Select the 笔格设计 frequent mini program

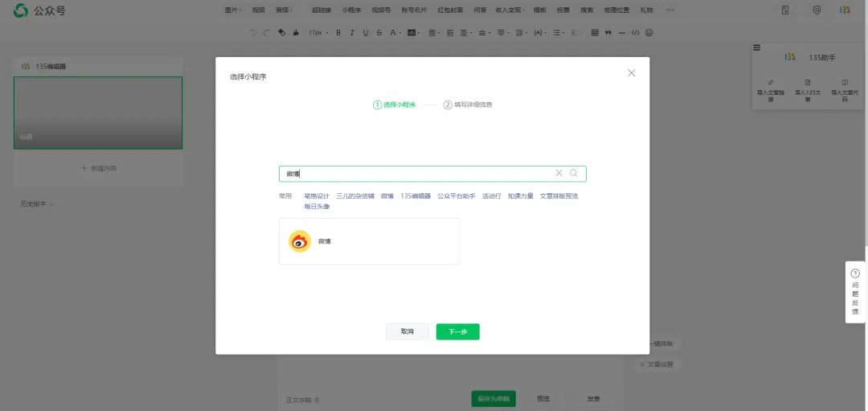coord(317,196)
